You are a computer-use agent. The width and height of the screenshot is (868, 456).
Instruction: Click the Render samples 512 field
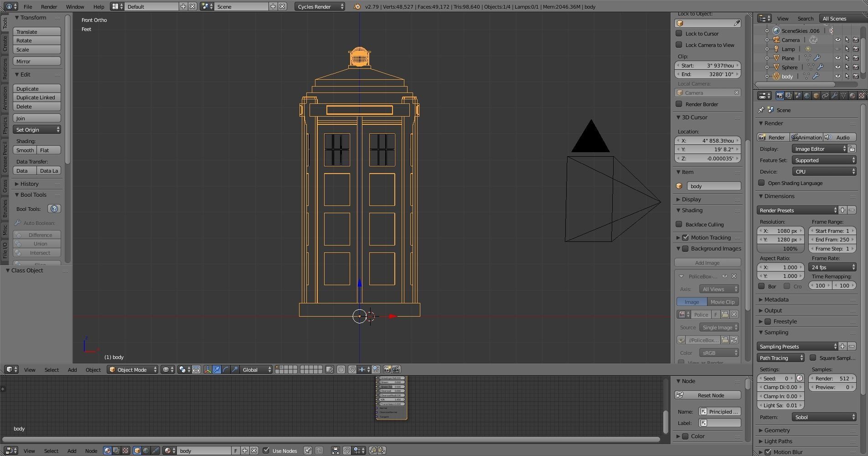coord(832,379)
